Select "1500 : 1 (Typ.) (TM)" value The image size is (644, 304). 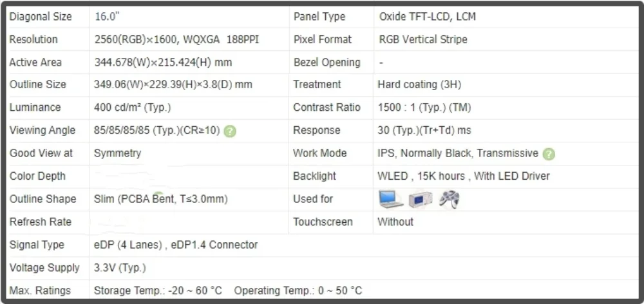click(x=424, y=108)
